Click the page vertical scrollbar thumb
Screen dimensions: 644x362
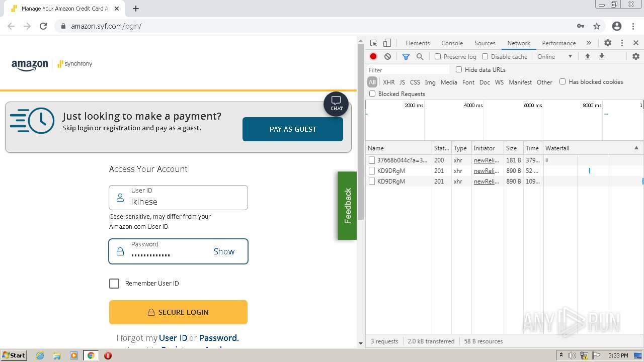coord(360,132)
